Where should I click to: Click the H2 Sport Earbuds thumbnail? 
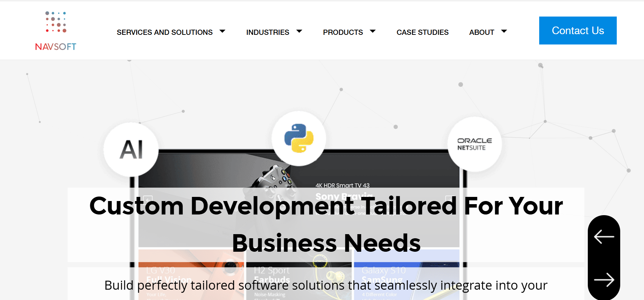pos(299,274)
